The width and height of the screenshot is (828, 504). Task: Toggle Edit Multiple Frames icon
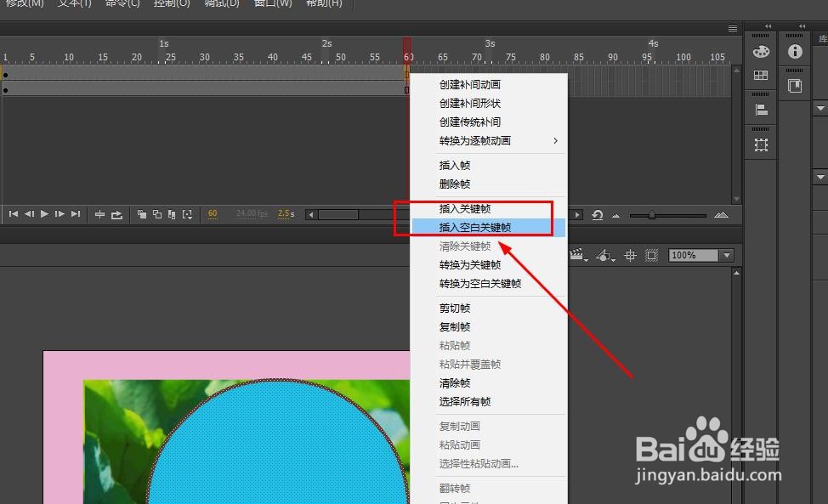tap(172, 213)
